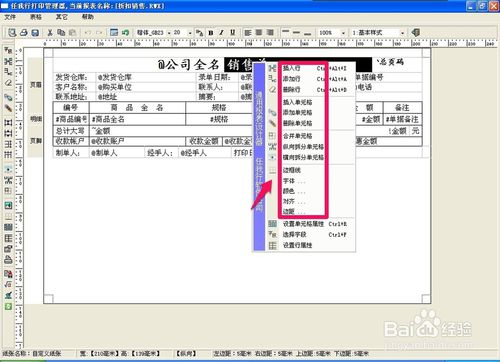Click the copy icon in toolbar

coord(61,32)
